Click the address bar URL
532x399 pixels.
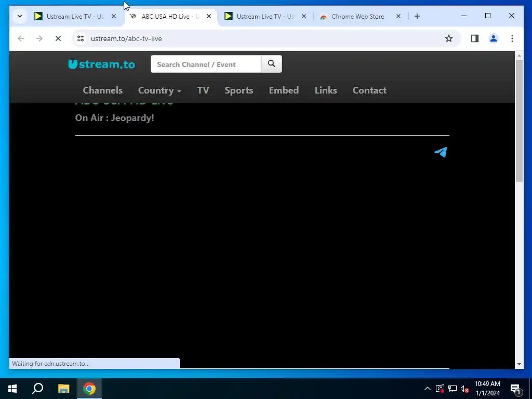126,38
